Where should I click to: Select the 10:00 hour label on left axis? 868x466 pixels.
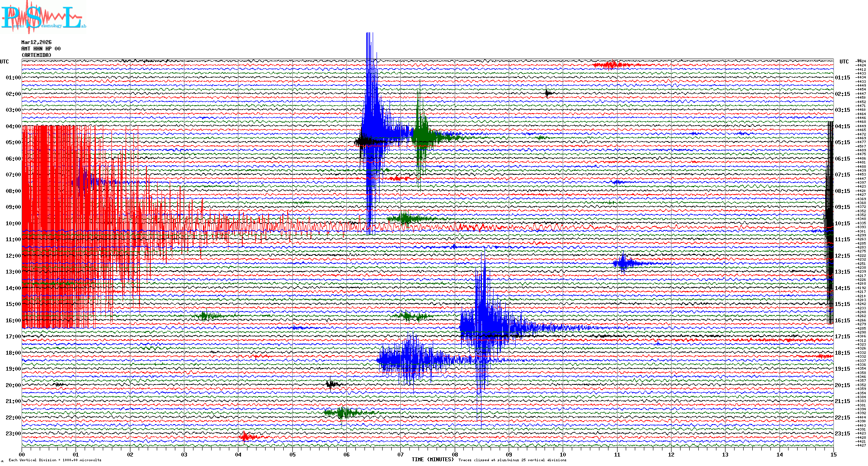pyautogui.click(x=13, y=224)
